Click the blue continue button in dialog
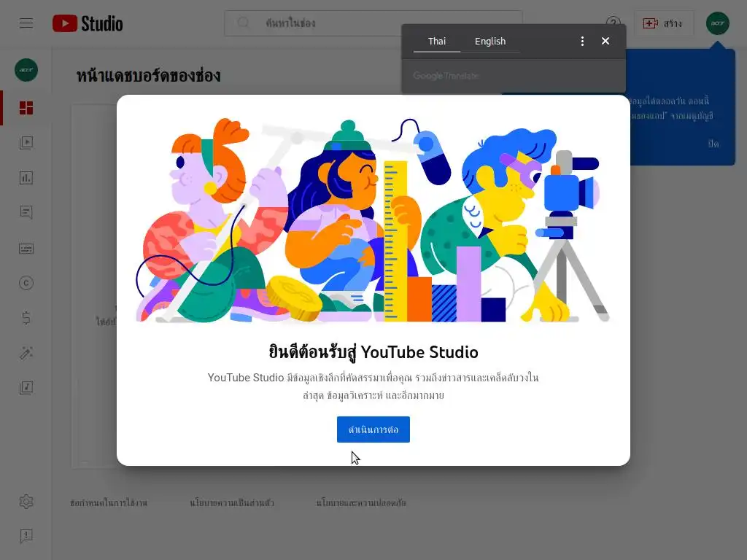The height and width of the screenshot is (560, 747). click(x=373, y=429)
